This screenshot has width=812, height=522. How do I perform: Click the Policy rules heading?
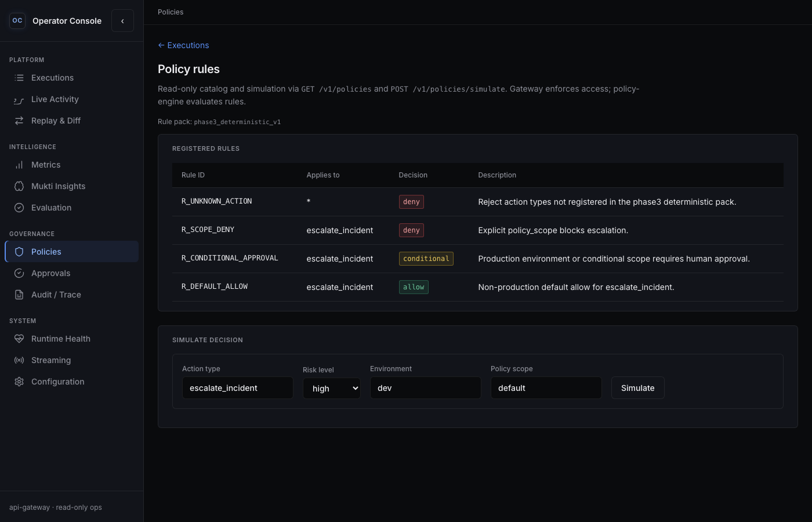[x=188, y=69]
